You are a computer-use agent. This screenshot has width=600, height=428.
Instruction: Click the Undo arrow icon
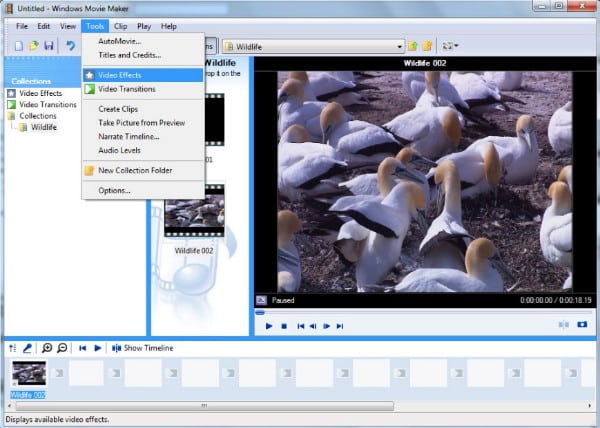pos(70,46)
